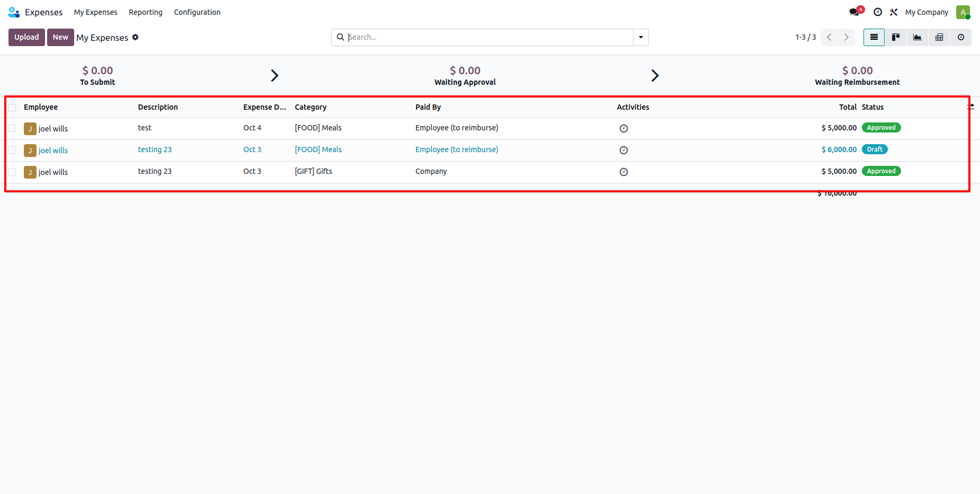Open the Graph view

917,37
